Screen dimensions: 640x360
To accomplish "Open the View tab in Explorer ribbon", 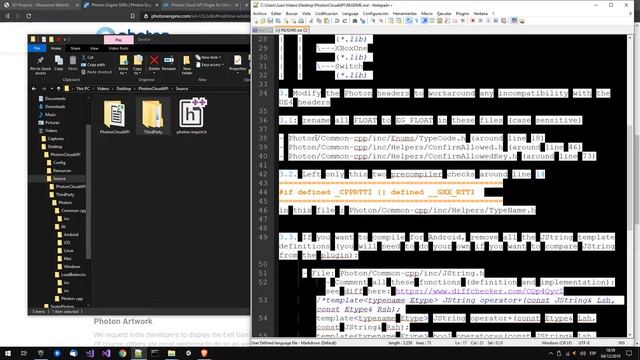I will tap(94, 48).
